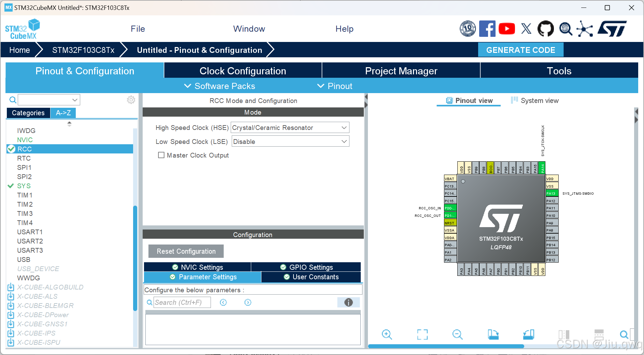Click the GENERATE CODE button
Viewport: 644px width, 355px height.
click(x=520, y=50)
